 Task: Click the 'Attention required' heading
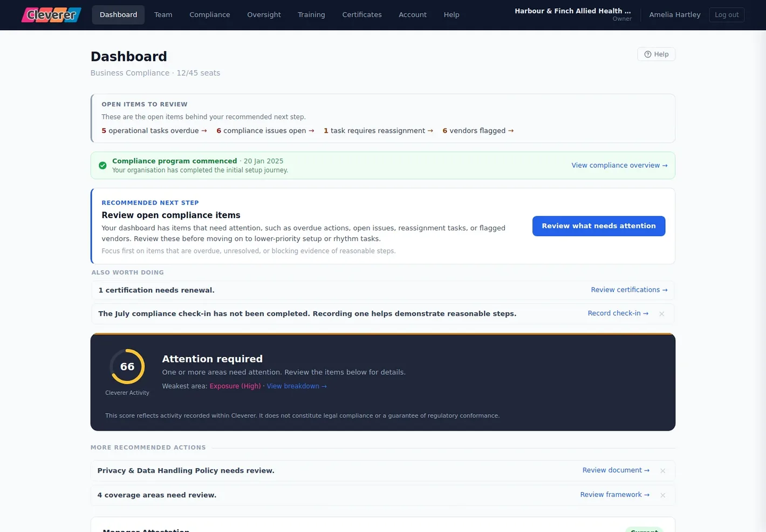[213, 359]
